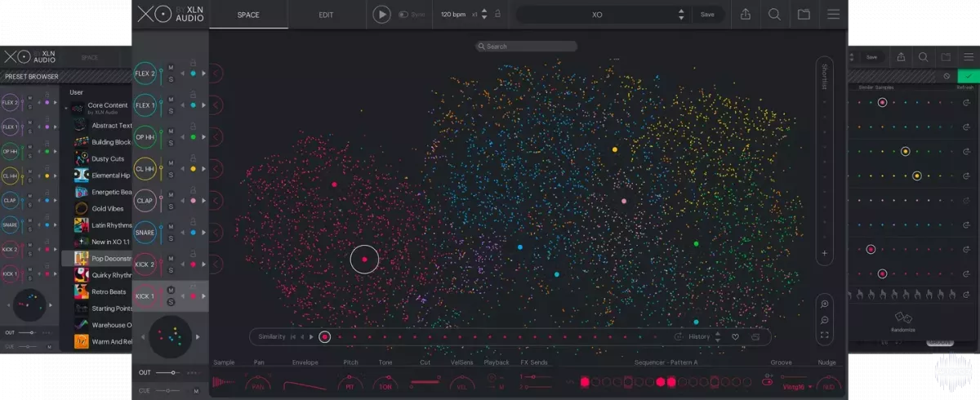Lock the FLEX 1 channel sample
This screenshot has height=400, width=980.
[194, 94]
